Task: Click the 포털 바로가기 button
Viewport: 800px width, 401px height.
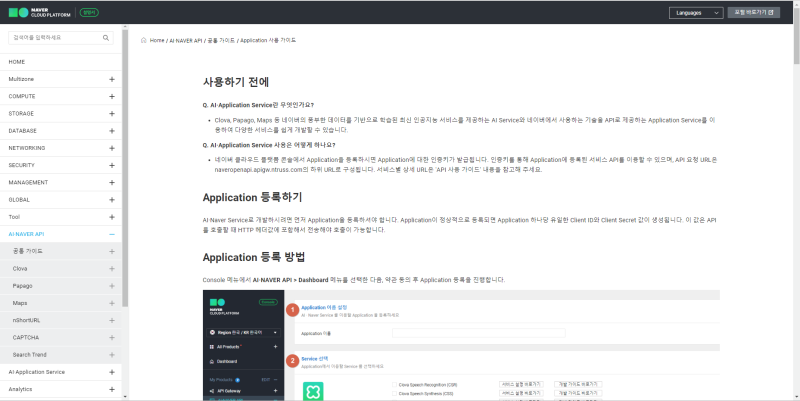Action: tap(754, 12)
